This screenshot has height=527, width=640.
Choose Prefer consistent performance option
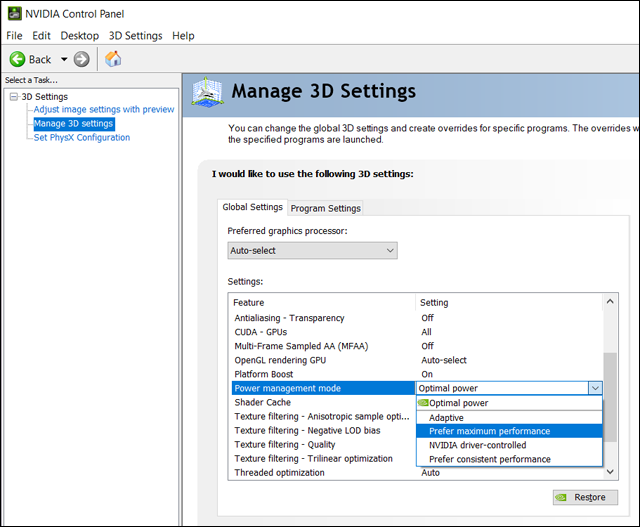509,459
